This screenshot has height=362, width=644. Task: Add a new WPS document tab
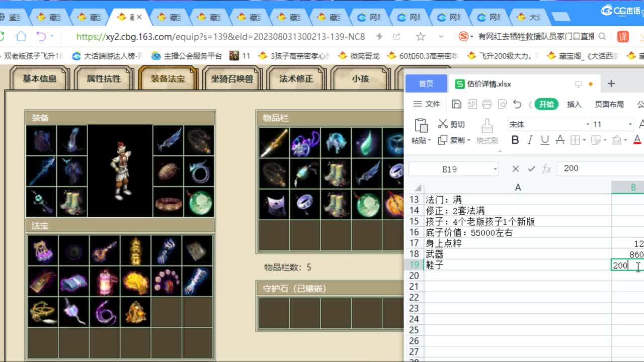click(611, 83)
